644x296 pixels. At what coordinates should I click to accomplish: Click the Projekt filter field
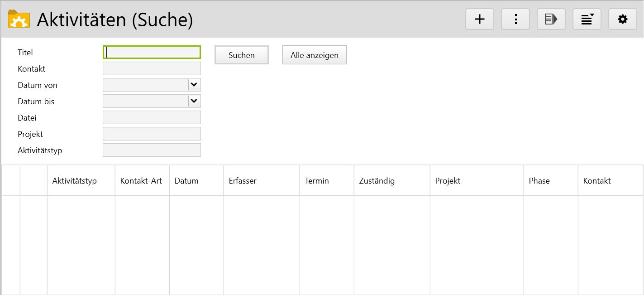pos(152,134)
